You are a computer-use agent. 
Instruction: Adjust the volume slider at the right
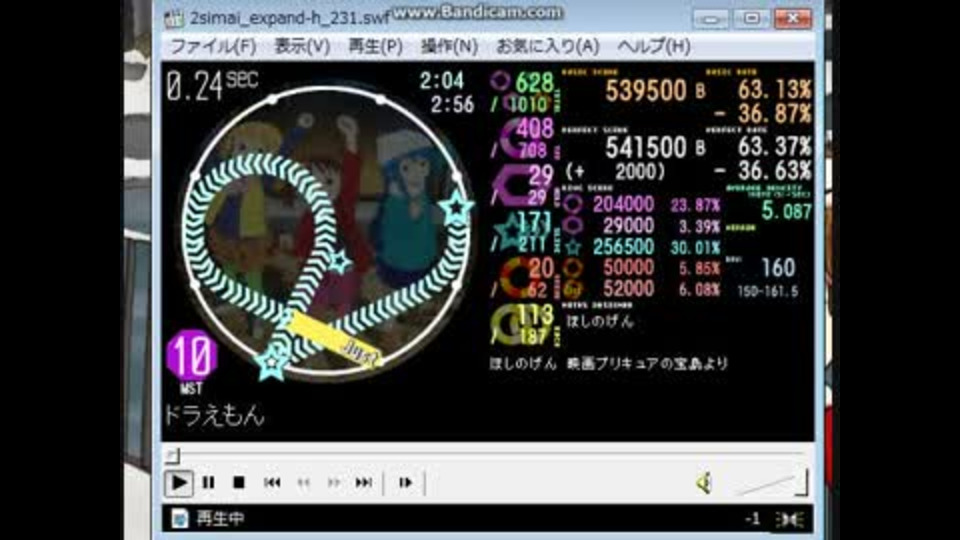[771, 483]
